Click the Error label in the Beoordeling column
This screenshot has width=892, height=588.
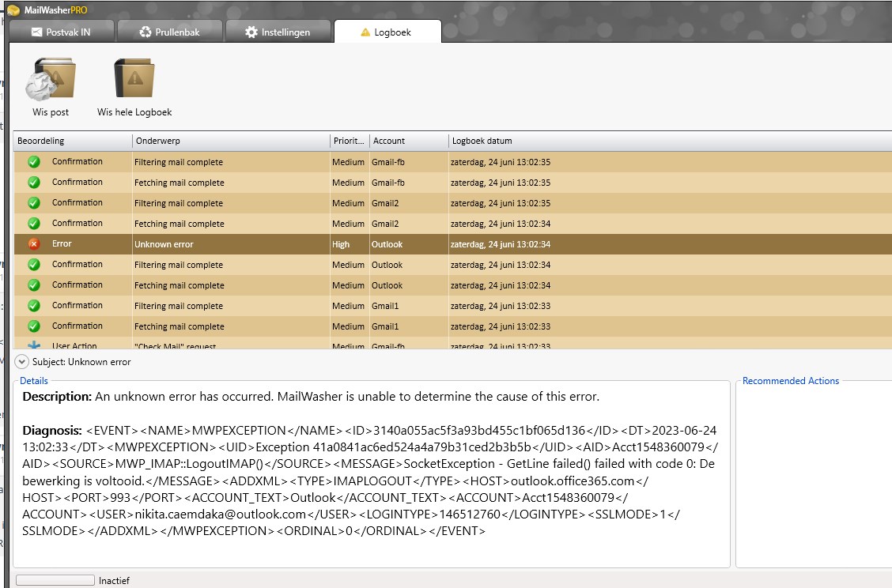coord(62,243)
